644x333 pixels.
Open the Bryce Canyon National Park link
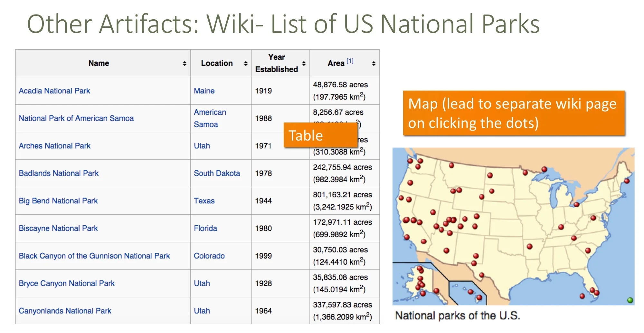pyautogui.click(x=67, y=283)
